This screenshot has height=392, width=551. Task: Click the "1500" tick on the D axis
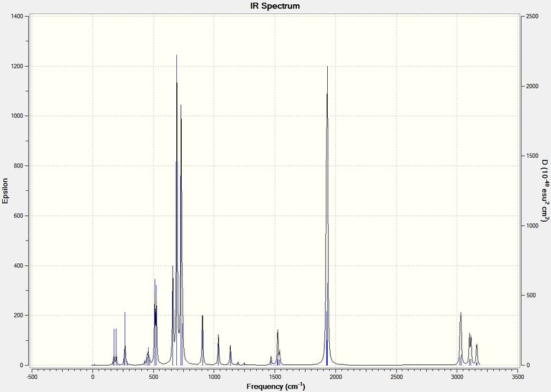pyautogui.click(x=532, y=156)
